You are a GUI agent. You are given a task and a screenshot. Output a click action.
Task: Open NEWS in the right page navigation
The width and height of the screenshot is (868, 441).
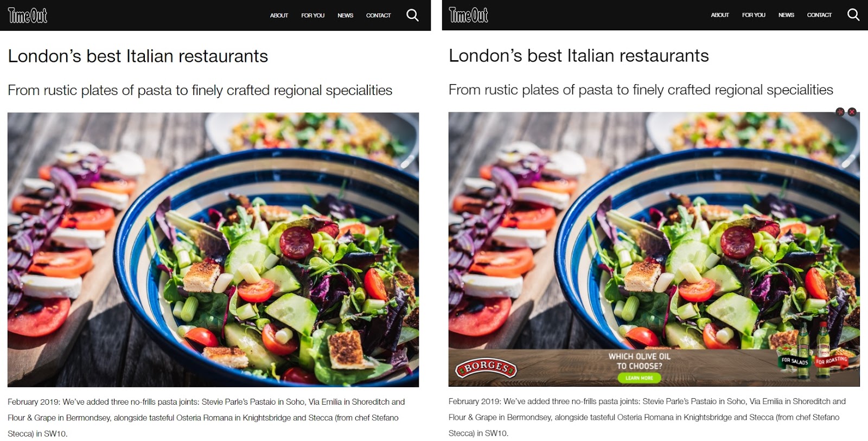(x=787, y=15)
